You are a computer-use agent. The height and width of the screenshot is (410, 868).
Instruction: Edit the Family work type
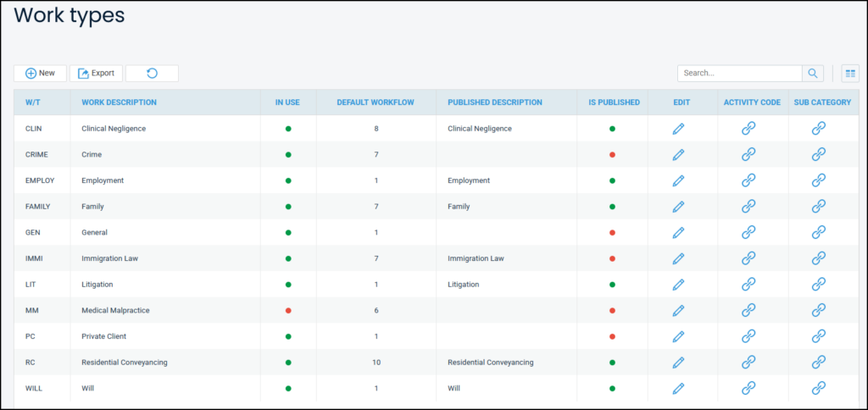[x=678, y=207]
